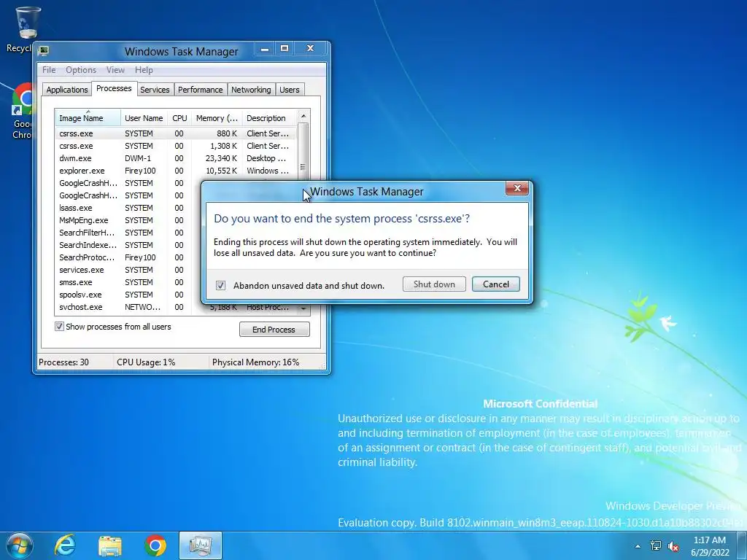Select the services.exe process row
This screenshot has height=560, width=747.
(x=128, y=270)
